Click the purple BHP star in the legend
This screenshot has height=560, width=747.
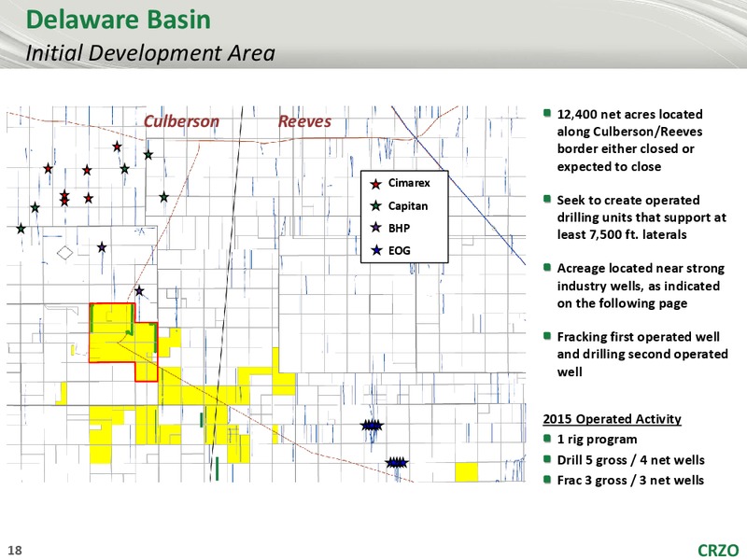pos(376,228)
